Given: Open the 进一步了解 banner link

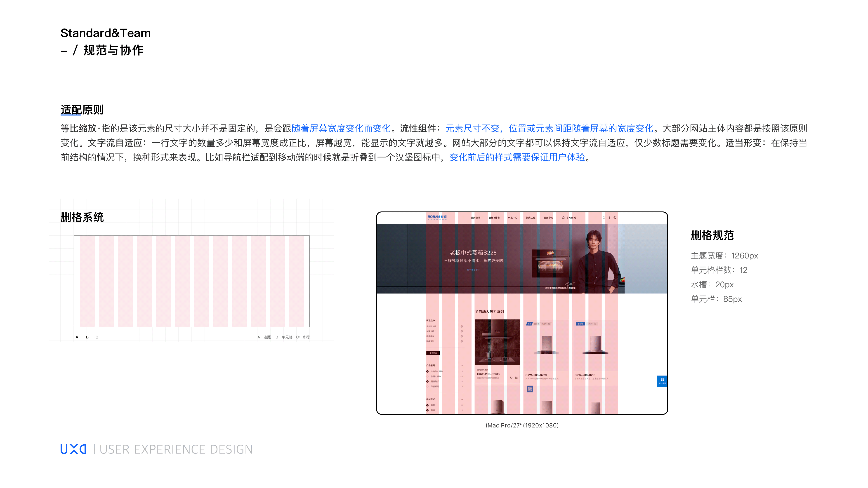Looking at the screenshot, I should 473,270.
